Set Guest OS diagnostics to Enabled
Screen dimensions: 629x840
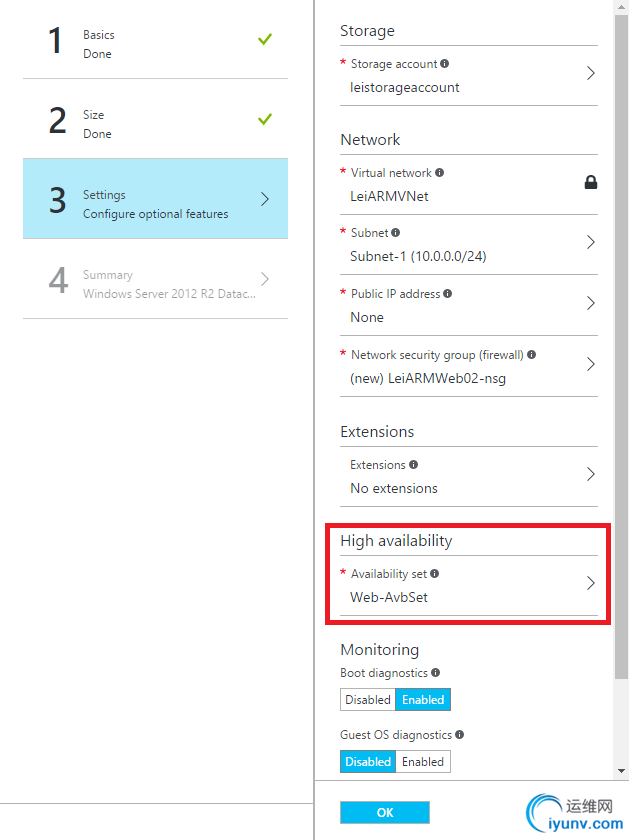pyautogui.click(x=423, y=761)
